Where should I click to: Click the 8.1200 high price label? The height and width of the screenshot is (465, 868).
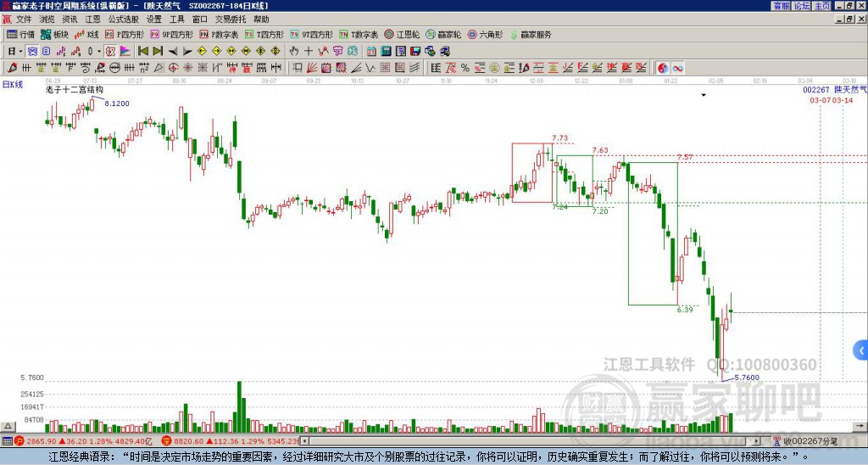point(117,104)
